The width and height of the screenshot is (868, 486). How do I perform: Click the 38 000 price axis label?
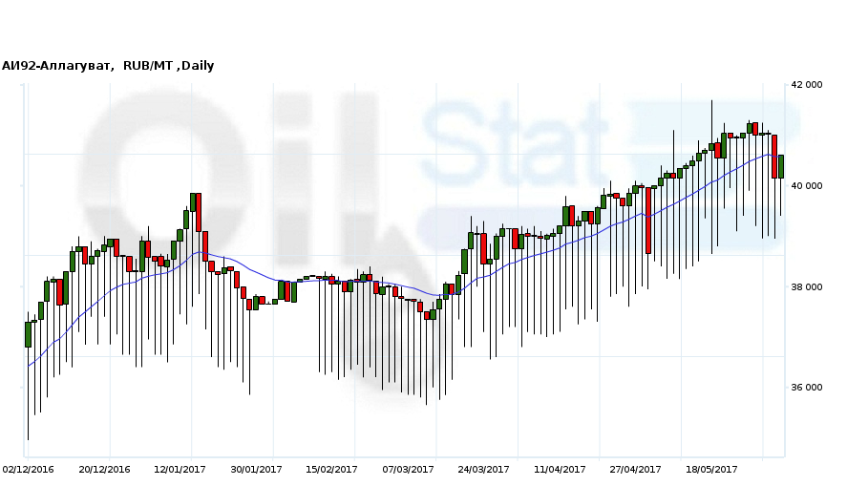click(806, 287)
